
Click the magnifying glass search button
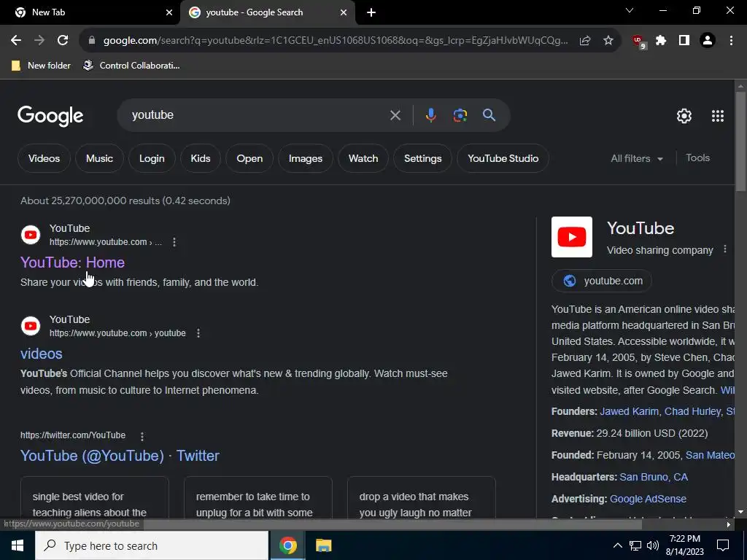pyautogui.click(x=489, y=115)
